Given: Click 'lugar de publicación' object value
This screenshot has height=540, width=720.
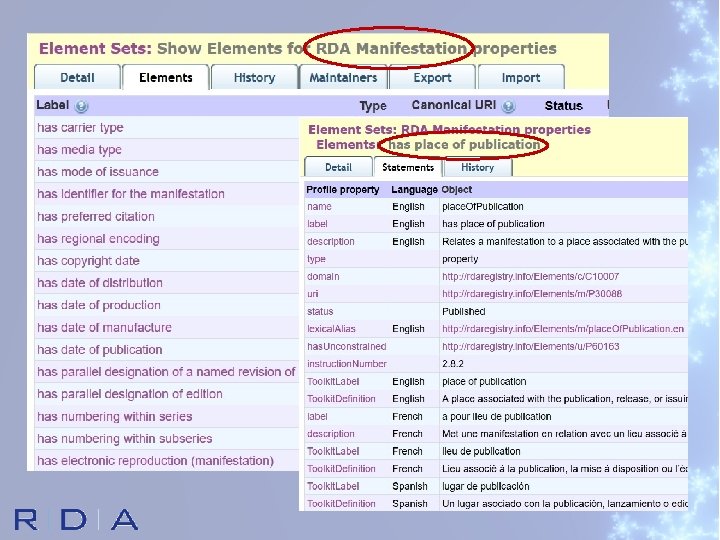Looking at the screenshot, I should pos(485,486).
